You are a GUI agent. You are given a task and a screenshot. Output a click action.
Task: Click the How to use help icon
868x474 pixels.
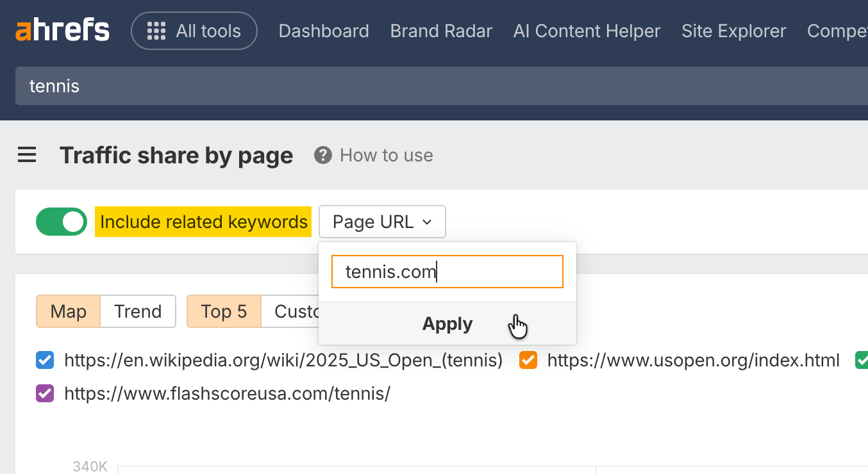pyautogui.click(x=323, y=155)
